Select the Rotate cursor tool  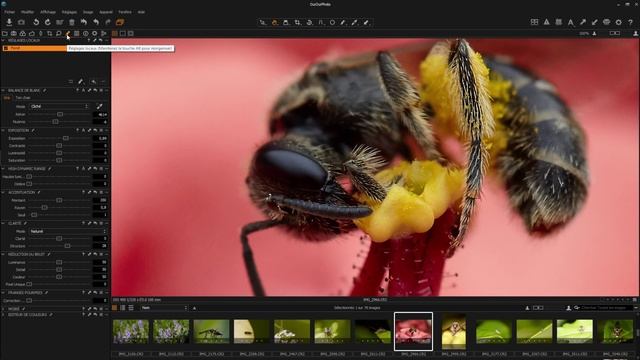(309, 22)
